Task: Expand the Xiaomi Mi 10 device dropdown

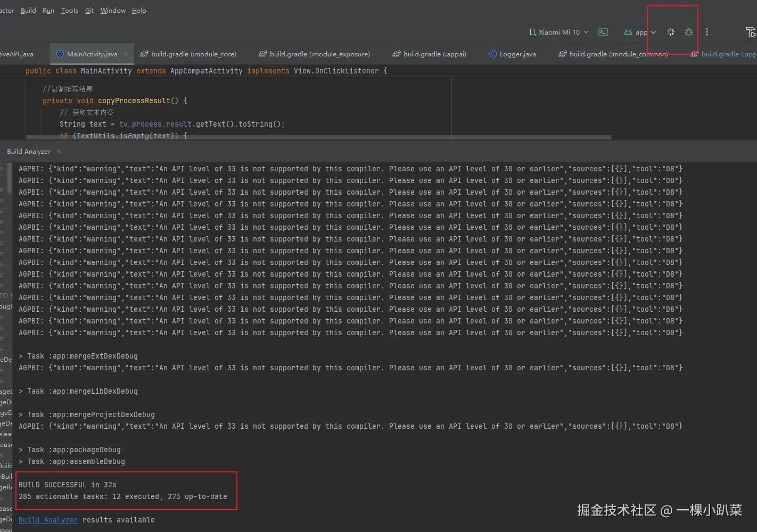Action: 586,32
